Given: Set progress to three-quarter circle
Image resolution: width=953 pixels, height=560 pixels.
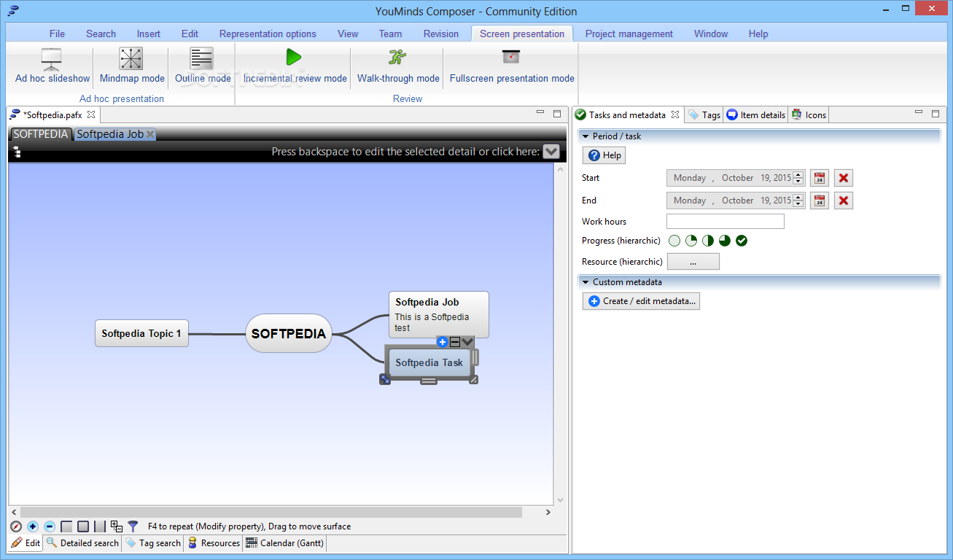Looking at the screenshot, I should [725, 241].
